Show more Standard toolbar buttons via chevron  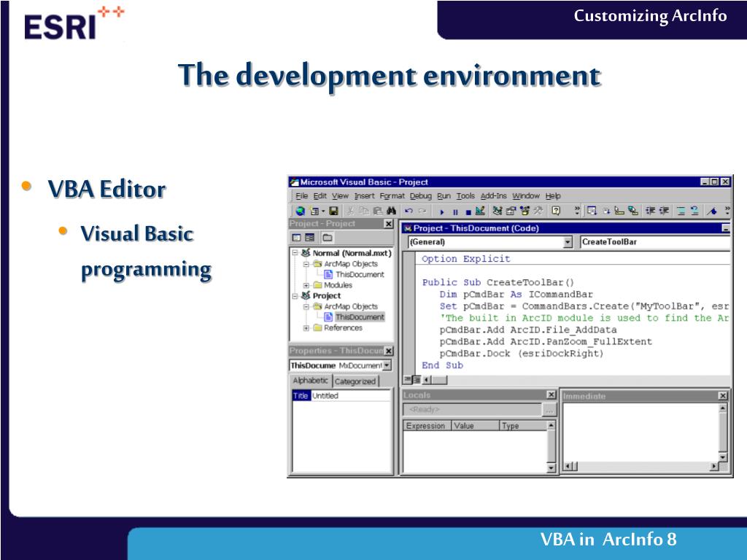coord(577,210)
